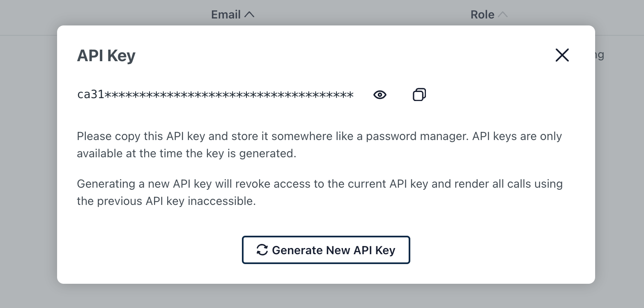Image resolution: width=644 pixels, height=308 pixels.
Task: Click the partially hidden text right of dialog
Action: click(600, 55)
